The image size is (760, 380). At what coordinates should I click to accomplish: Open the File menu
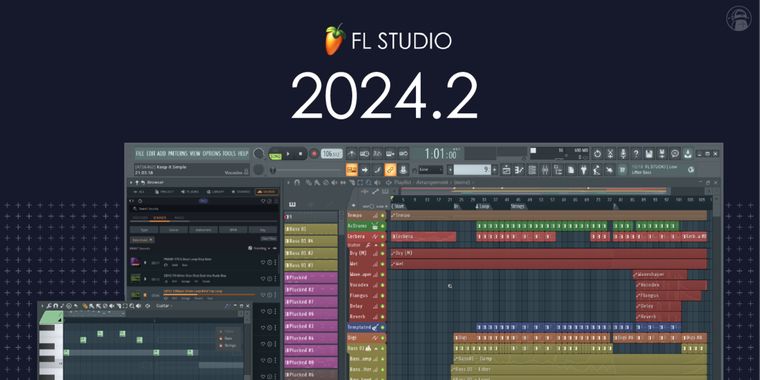(140, 154)
